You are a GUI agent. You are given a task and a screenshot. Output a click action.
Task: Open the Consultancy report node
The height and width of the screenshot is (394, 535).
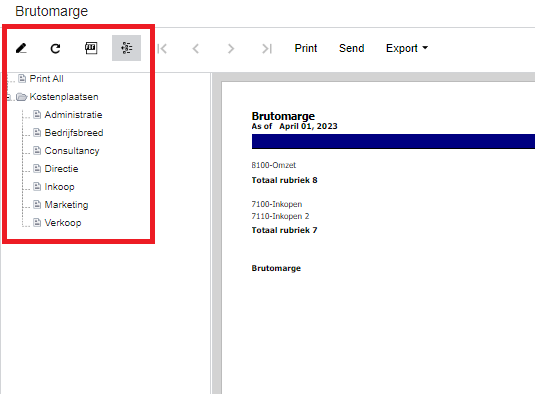(72, 151)
